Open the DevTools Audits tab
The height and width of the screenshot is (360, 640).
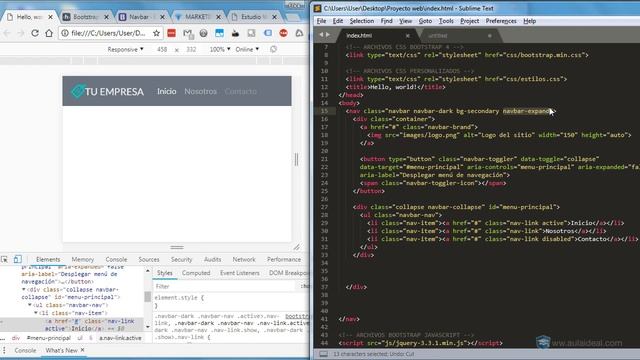212,260
